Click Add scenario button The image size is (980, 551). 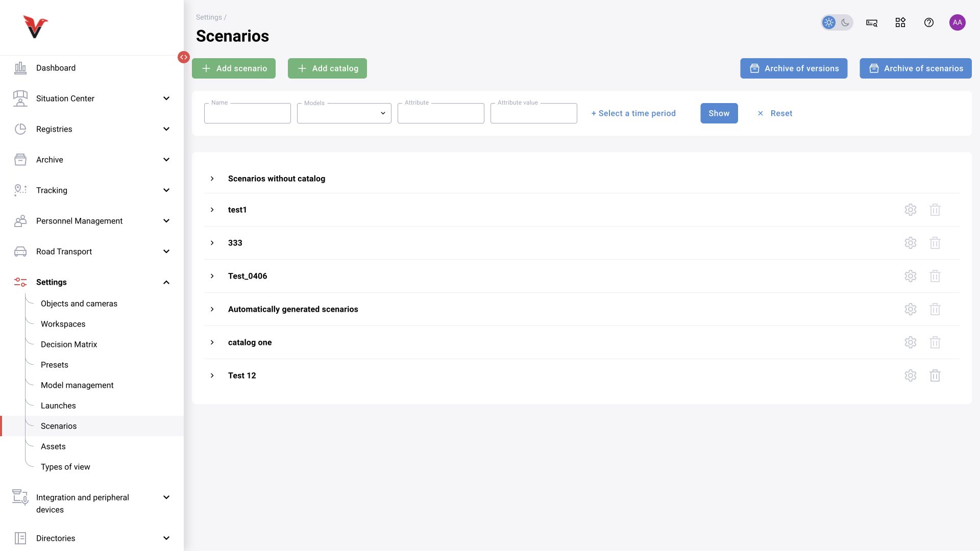click(234, 68)
